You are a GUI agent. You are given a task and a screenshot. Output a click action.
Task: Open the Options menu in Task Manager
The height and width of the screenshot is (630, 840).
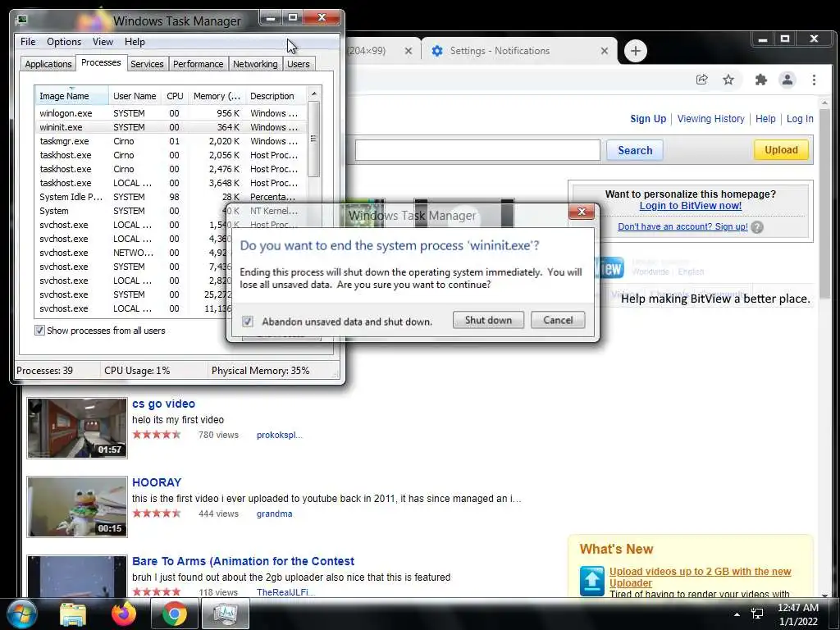pos(64,42)
